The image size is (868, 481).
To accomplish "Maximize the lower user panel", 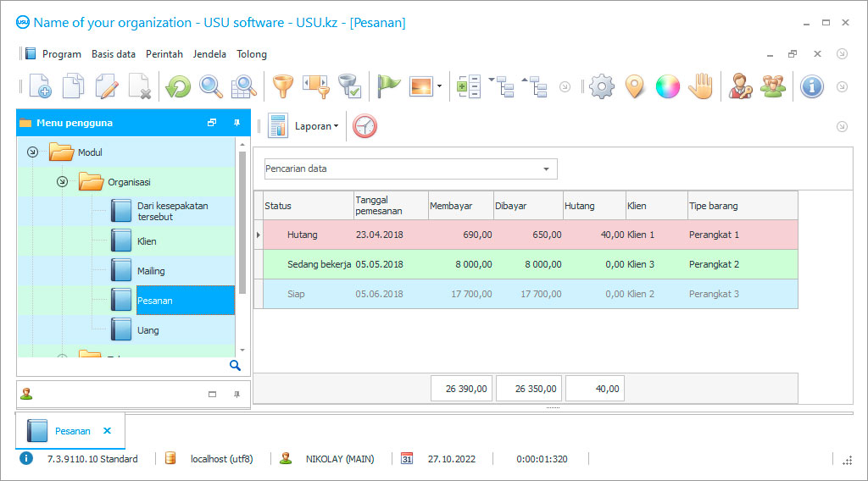I will (212, 394).
